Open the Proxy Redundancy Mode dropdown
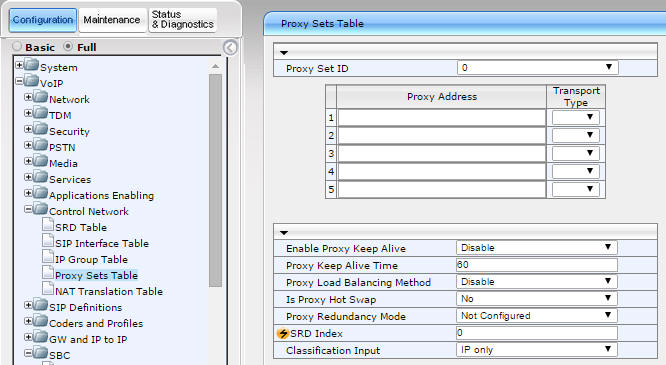 click(536, 316)
